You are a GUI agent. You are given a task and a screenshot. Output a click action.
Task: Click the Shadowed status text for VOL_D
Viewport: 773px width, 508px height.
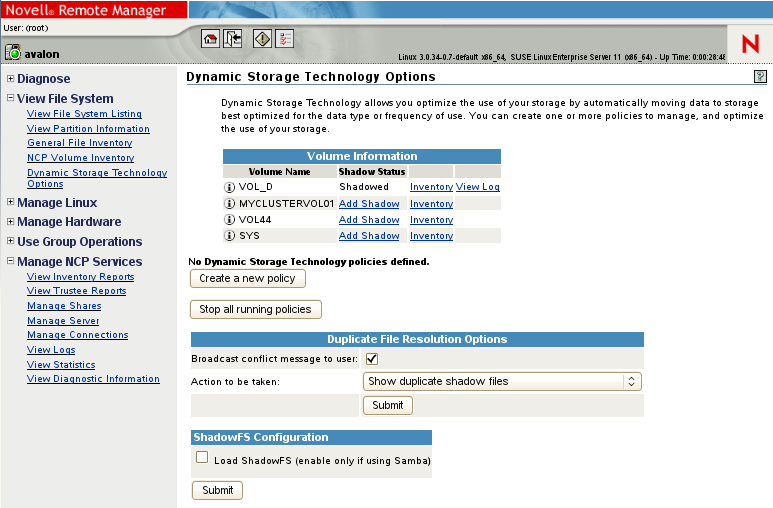click(364, 187)
